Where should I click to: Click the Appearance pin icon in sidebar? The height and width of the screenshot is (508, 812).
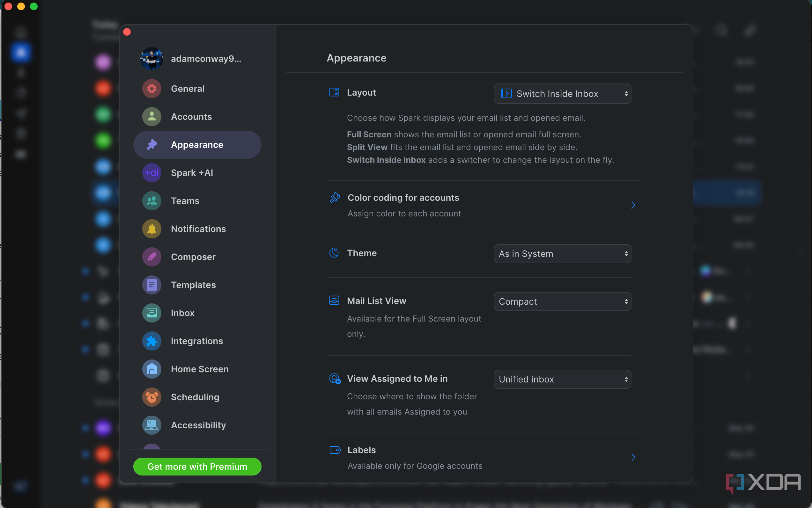(x=151, y=145)
